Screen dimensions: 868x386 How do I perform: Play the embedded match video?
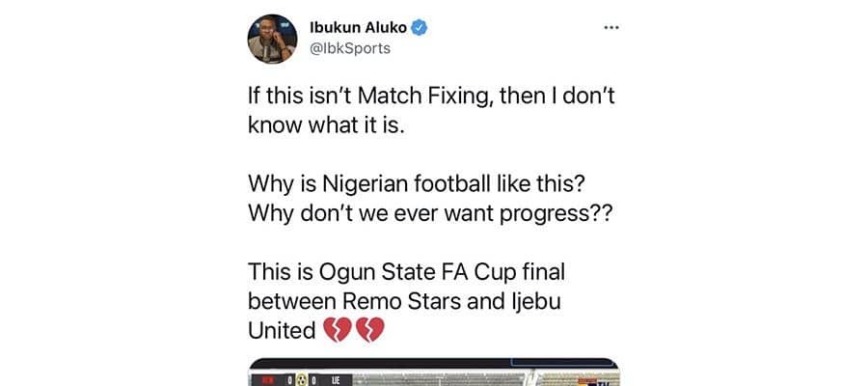pyautogui.click(x=434, y=374)
